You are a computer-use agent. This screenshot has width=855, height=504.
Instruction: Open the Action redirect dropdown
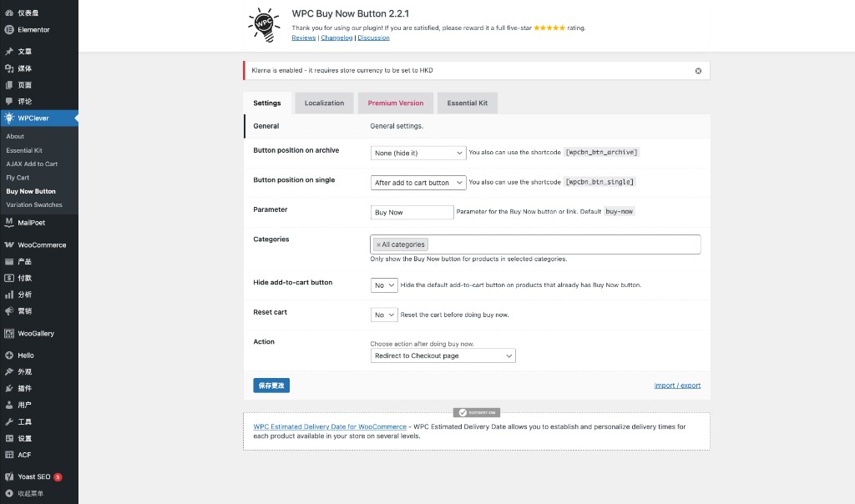tap(443, 355)
